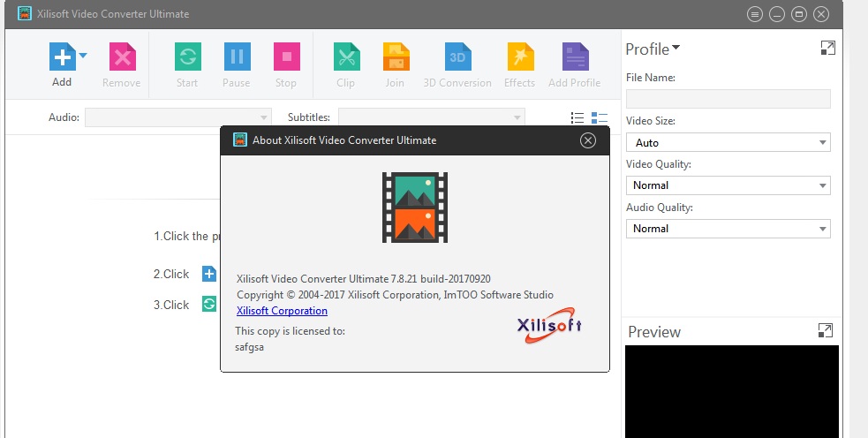The image size is (868, 438).
Task: Close the Xilisoft Video Converter window
Action: [821, 14]
